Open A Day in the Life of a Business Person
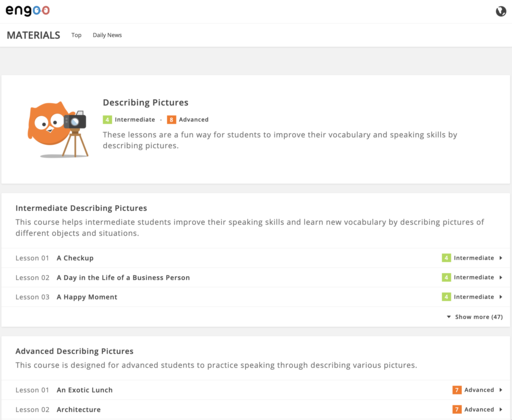The width and height of the screenshot is (512, 420). [123, 278]
